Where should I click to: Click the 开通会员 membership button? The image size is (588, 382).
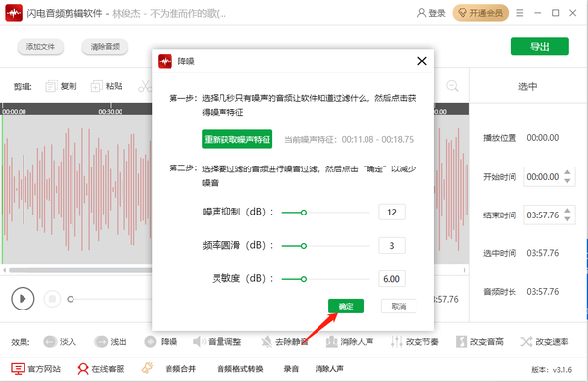tap(480, 13)
